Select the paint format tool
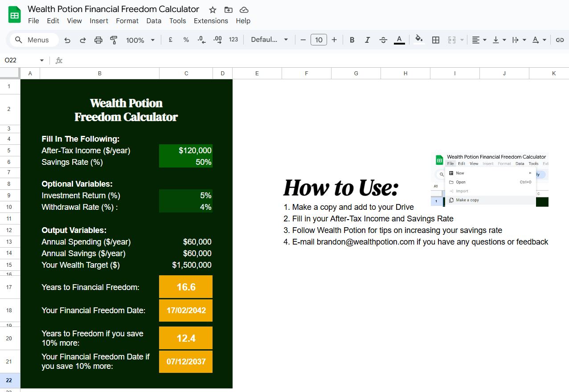 114,40
